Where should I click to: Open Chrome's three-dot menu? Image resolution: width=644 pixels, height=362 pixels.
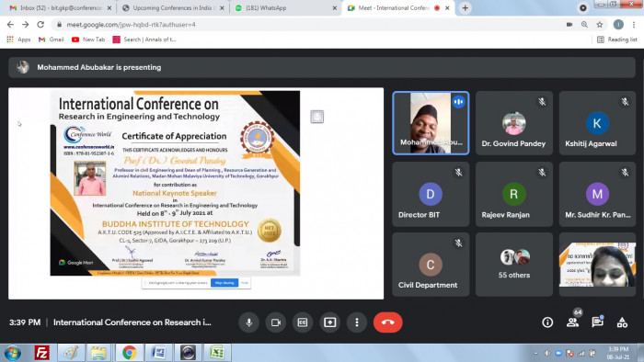[634, 25]
